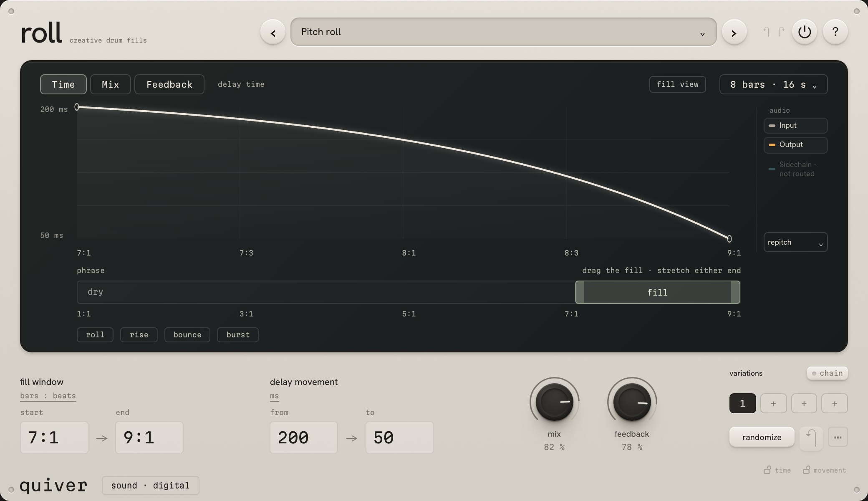Image resolution: width=868 pixels, height=501 pixels.
Task: Click the fill view button
Action: pyautogui.click(x=677, y=84)
